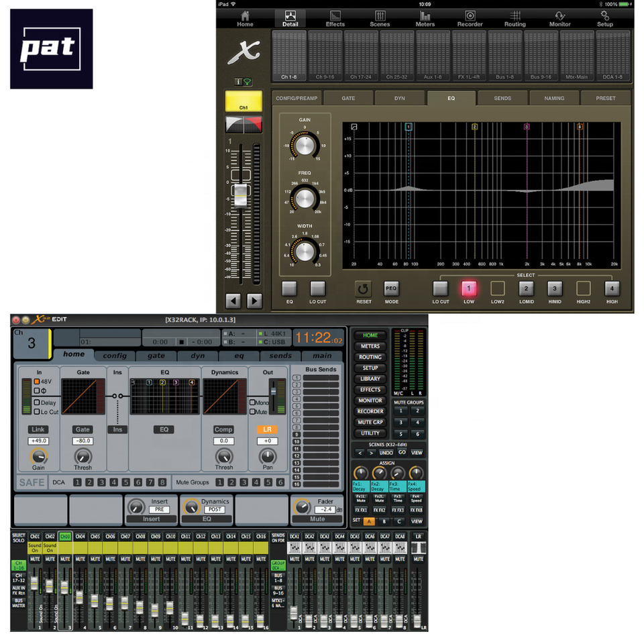Toggle the EQ on/off button

[289, 288]
